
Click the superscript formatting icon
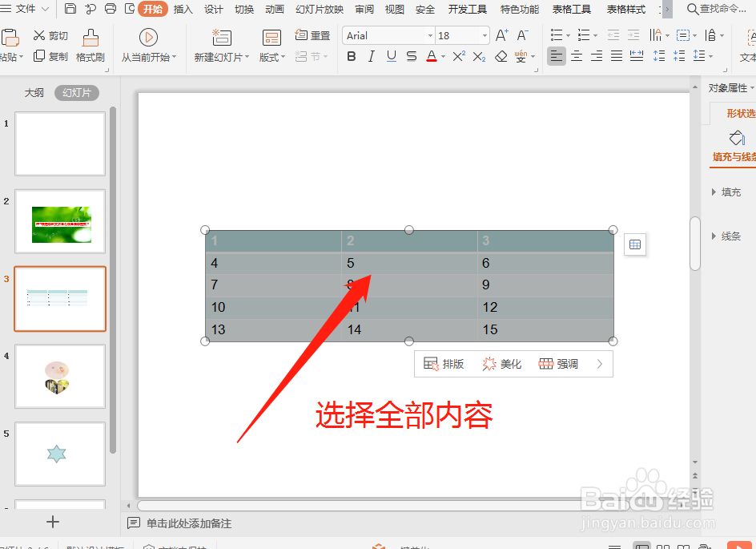457,56
